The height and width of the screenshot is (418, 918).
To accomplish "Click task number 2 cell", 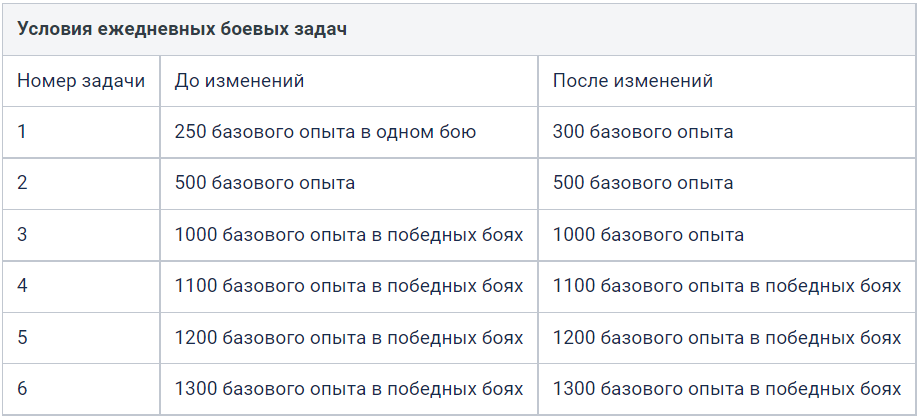I will point(81,183).
